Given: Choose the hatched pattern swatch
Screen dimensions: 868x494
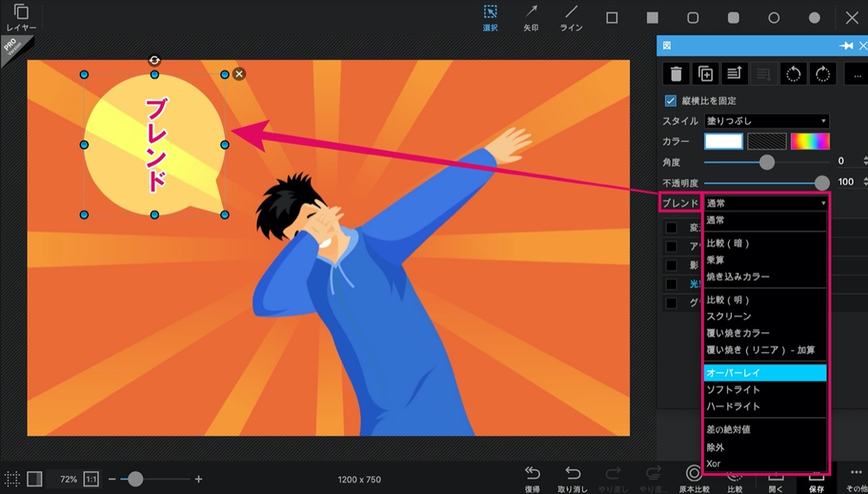Looking at the screenshot, I should [767, 142].
